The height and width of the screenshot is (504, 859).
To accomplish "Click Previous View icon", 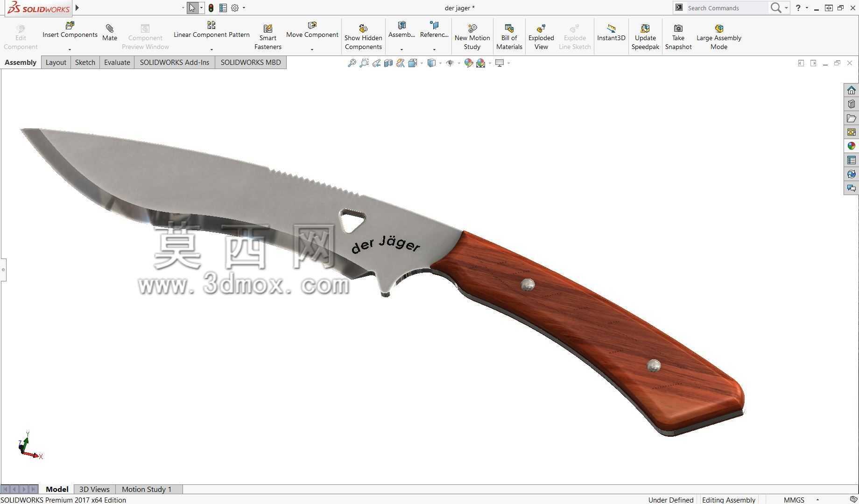I will click(376, 63).
